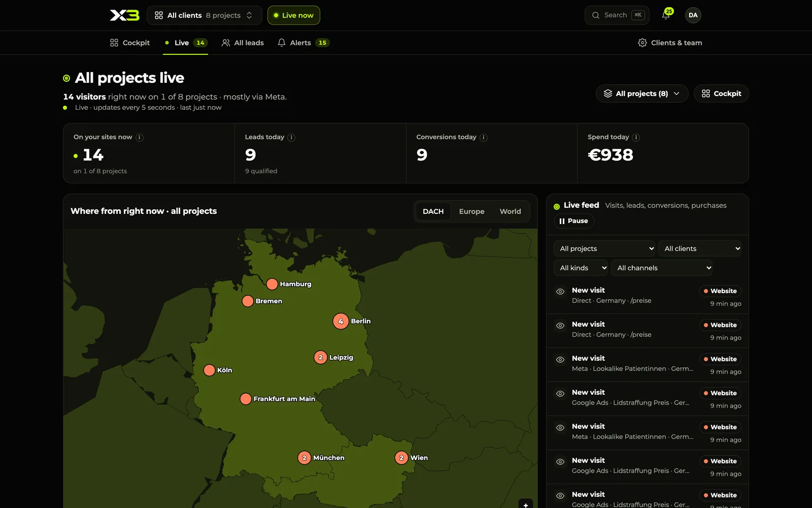Image resolution: width=812 pixels, height=508 pixels.
Task: Open the DA user avatar menu
Action: [x=693, y=15]
